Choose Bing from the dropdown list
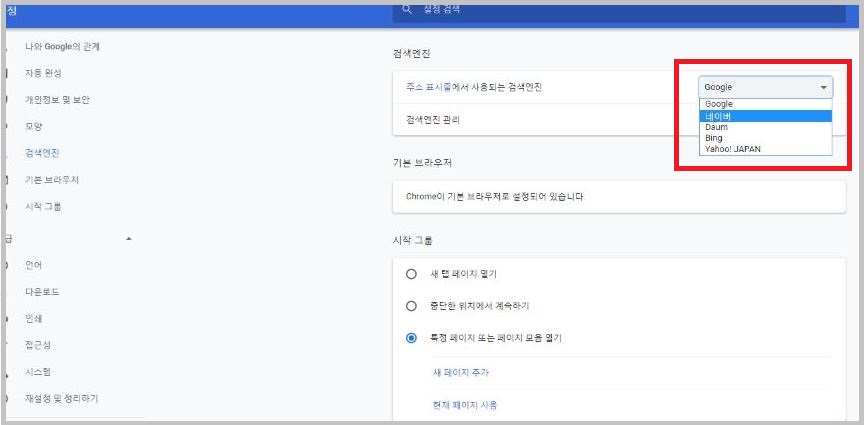The height and width of the screenshot is (425, 864). (765, 138)
